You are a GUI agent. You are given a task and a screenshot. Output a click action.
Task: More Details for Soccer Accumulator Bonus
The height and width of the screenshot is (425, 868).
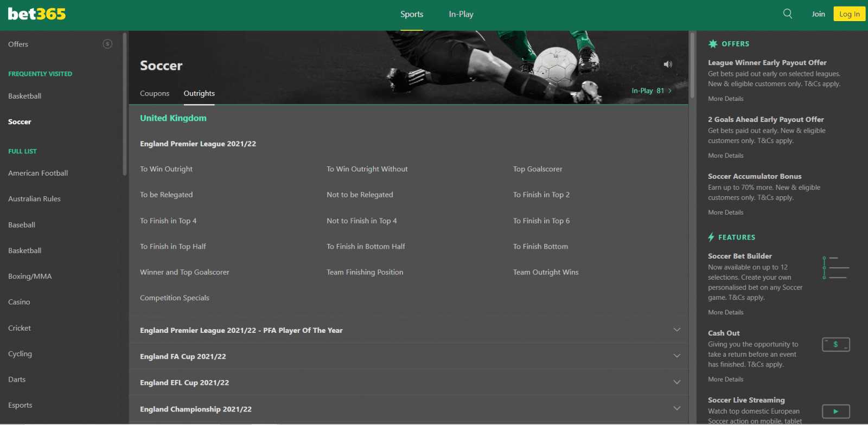click(x=726, y=212)
